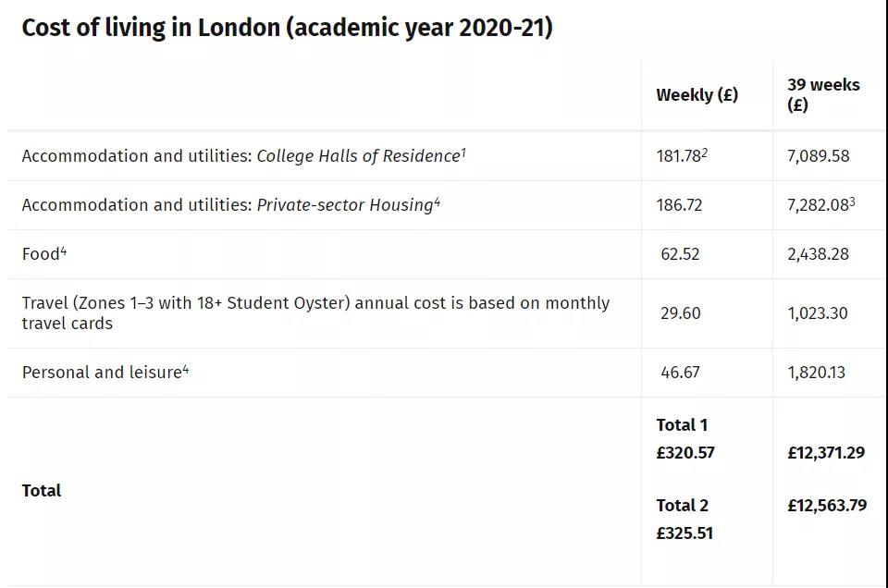Select the Food 39-week value 2,438.28
The image size is (888, 588).
click(818, 254)
